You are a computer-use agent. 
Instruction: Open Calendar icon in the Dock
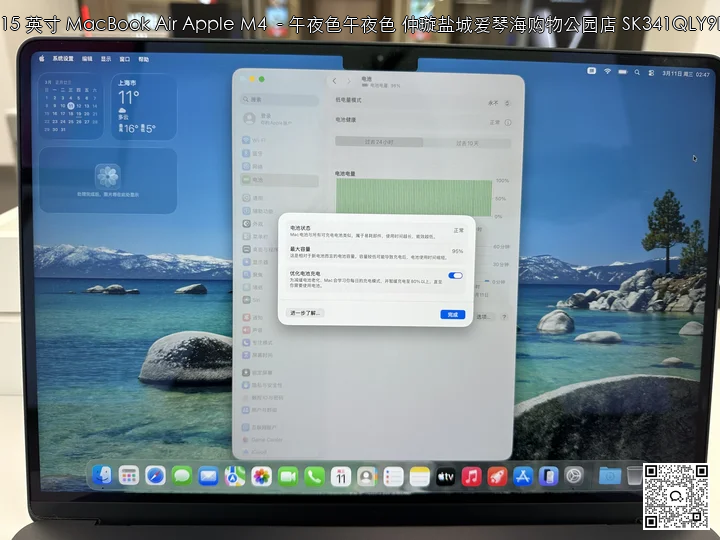[341, 477]
